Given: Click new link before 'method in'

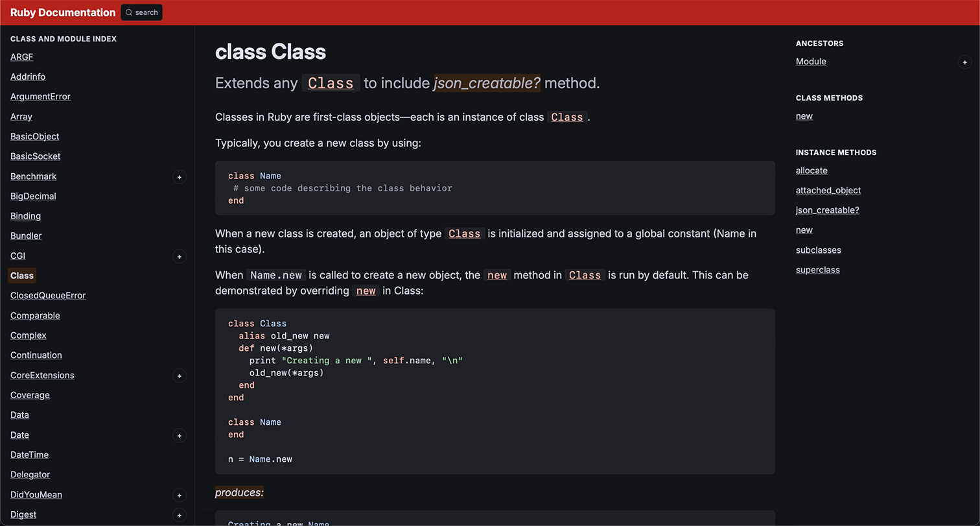Looking at the screenshot, I should [497, 275].
